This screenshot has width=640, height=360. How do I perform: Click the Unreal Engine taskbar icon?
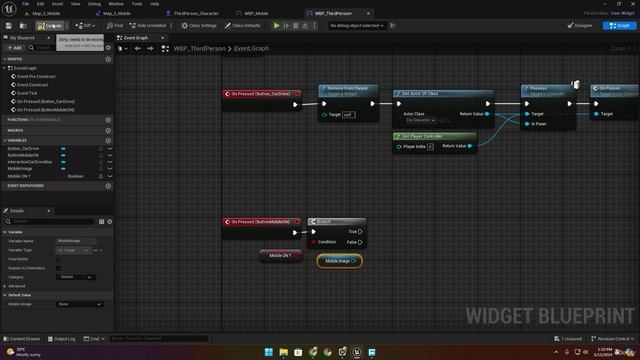[x=357, y=352]
